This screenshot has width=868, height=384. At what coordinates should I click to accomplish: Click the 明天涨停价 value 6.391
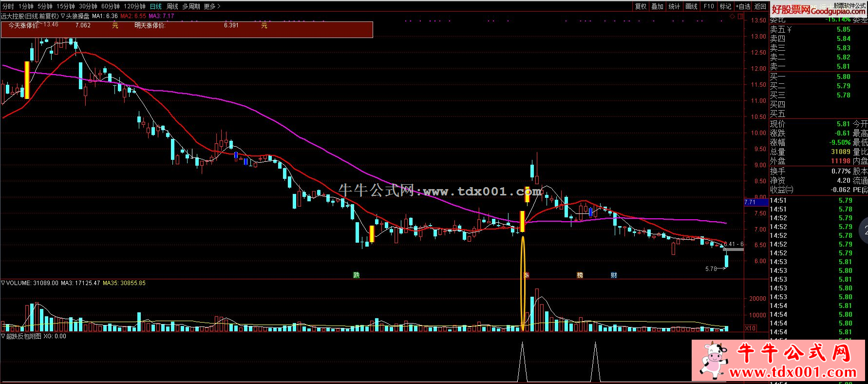231,25
